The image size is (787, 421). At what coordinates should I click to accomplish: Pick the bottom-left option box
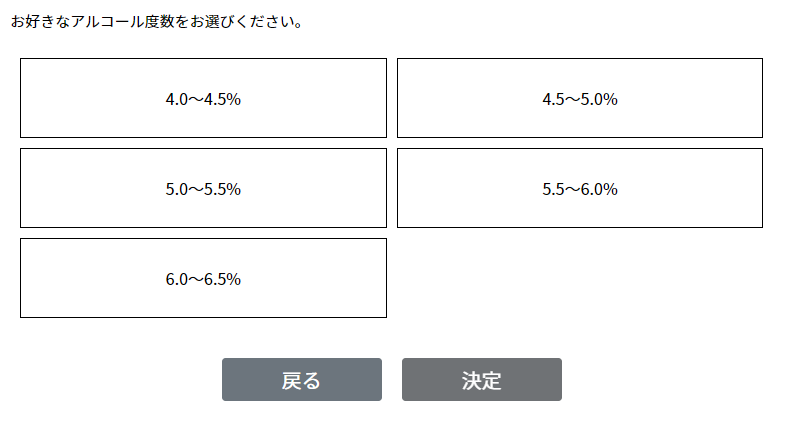click(203, 278)
